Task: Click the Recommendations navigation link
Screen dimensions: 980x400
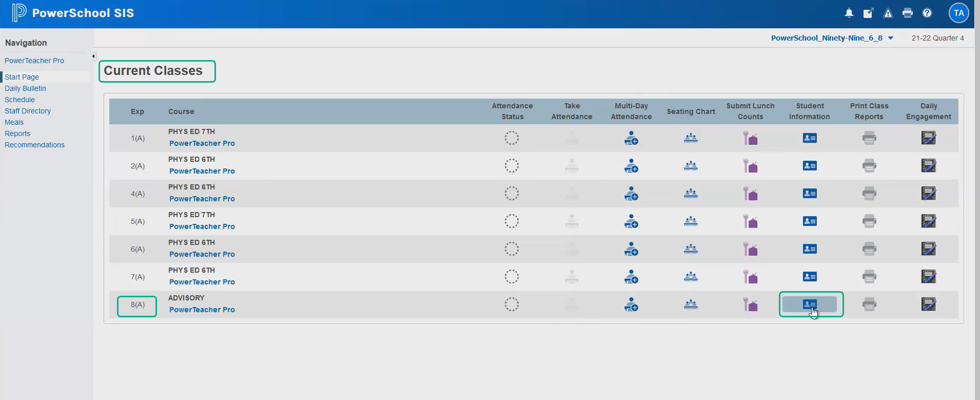Action: pyautogui.click(x=34, y=145)
